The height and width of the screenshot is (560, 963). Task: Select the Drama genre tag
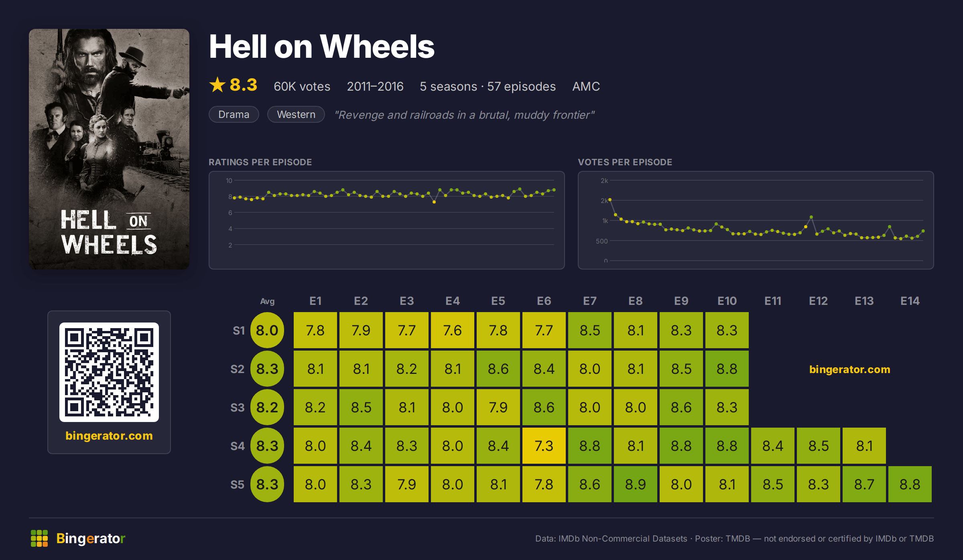(234, 114)
